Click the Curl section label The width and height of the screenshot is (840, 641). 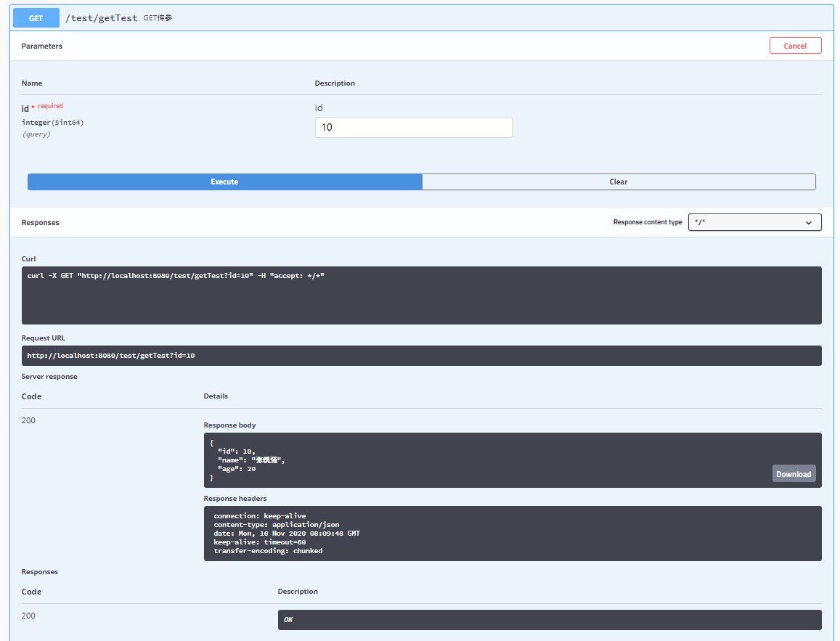point(28,258)
